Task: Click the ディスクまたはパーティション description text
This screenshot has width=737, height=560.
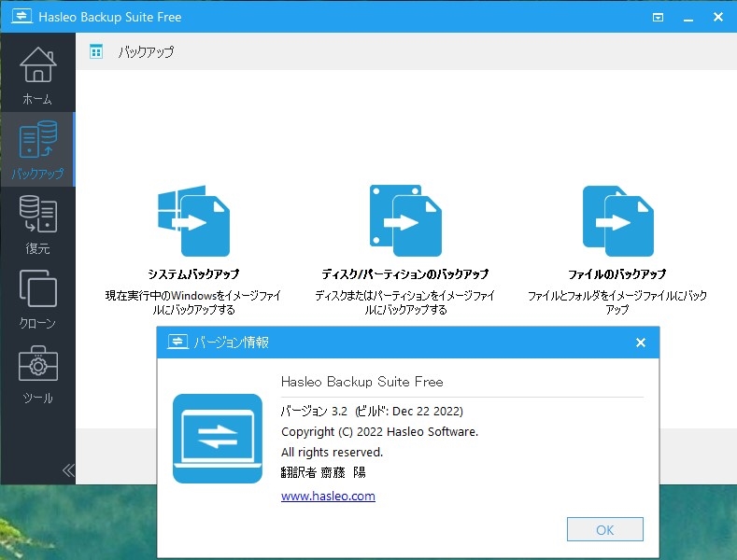Action: pyautogui.click(x=405, y=302)
